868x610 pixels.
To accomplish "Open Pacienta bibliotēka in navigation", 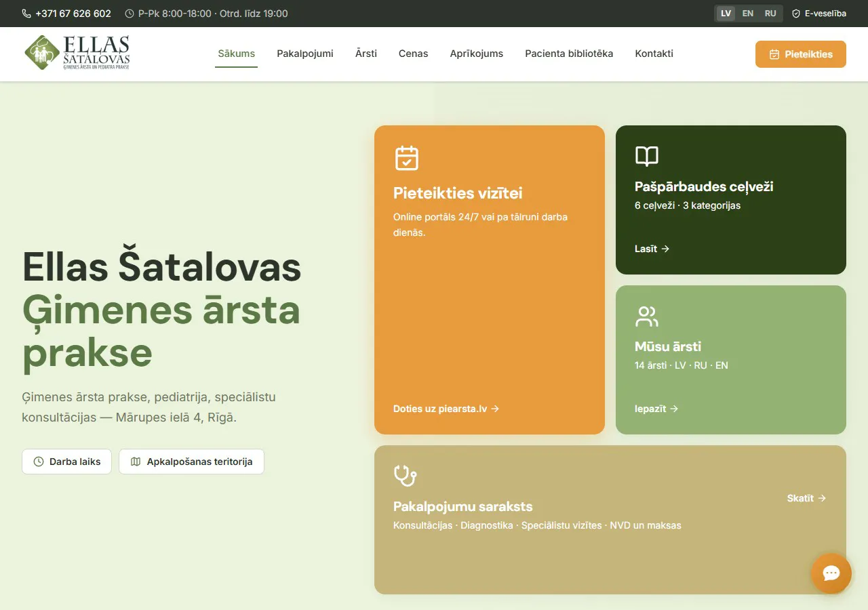I will point(569,54).
